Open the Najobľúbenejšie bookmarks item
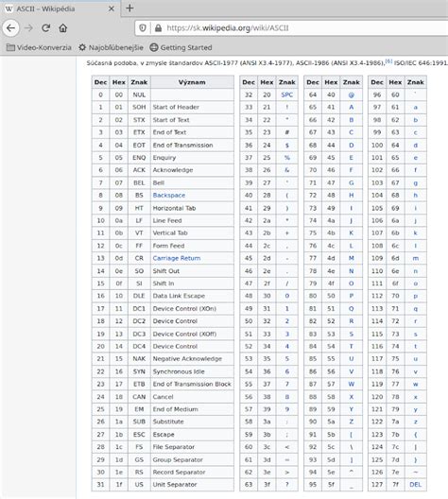The width and height of the screenshot is (448, 499). click(111, 47)
